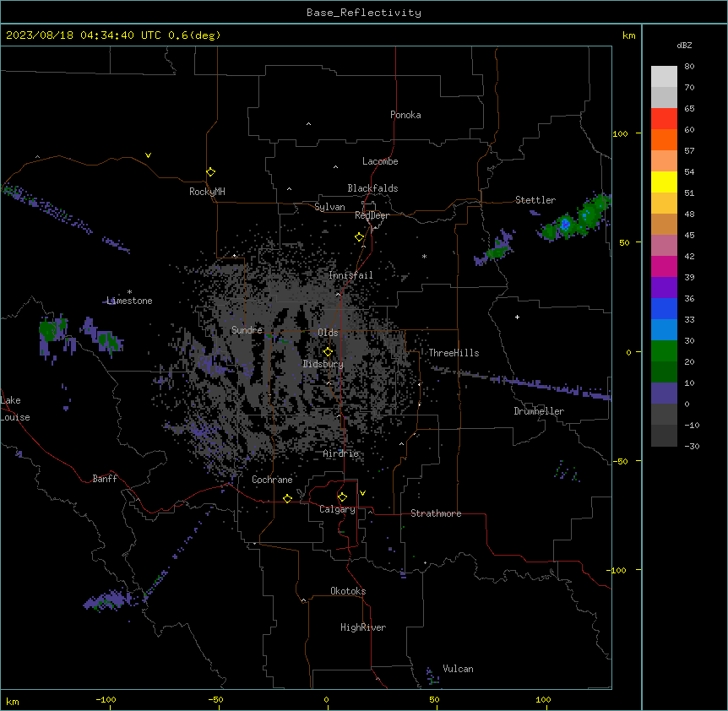This screenshot has width=728, height=711.
Task: Click the bright yellow 51-54 dBZ swatch
Action: [664, 182]
